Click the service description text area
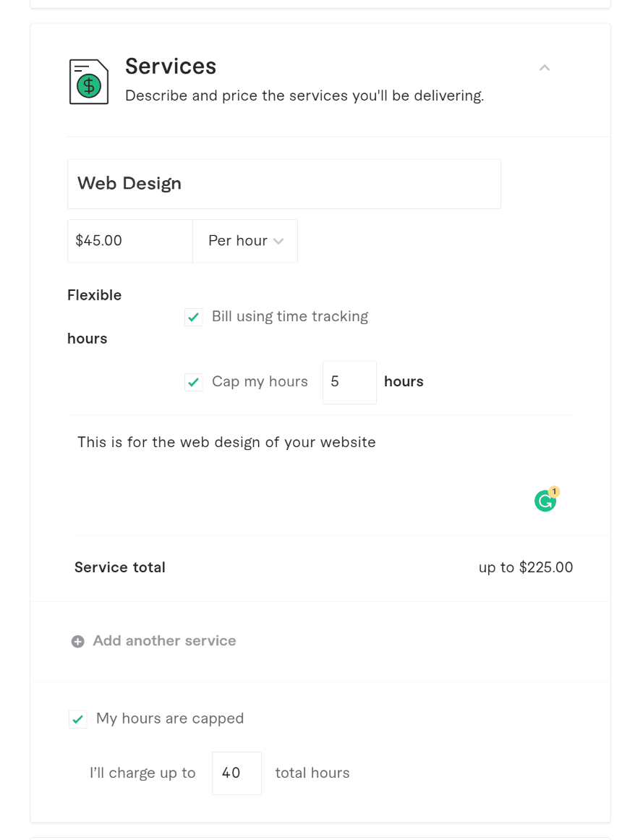The image size is (643, 840). click(x=320, y=475)
